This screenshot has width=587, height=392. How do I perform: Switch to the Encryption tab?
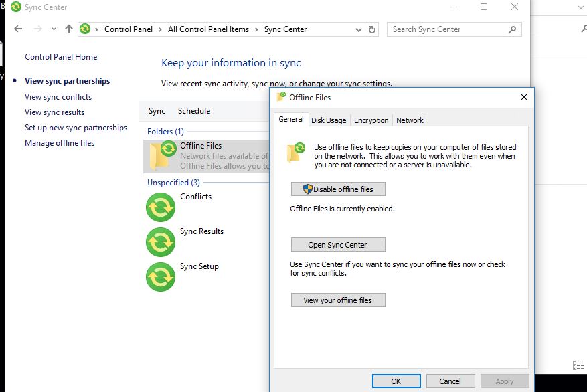pyautogui.click(x=371, y=120)
